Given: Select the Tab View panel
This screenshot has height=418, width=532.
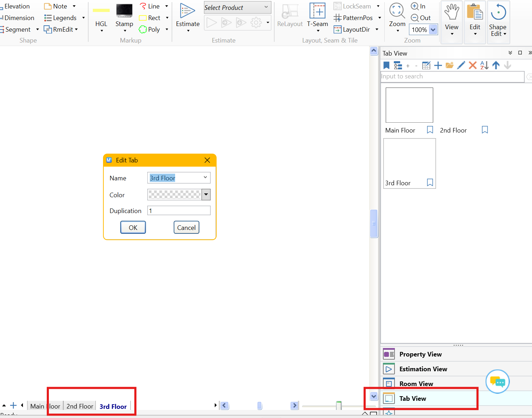Looking at the screenshot, I should coord(456,398).
